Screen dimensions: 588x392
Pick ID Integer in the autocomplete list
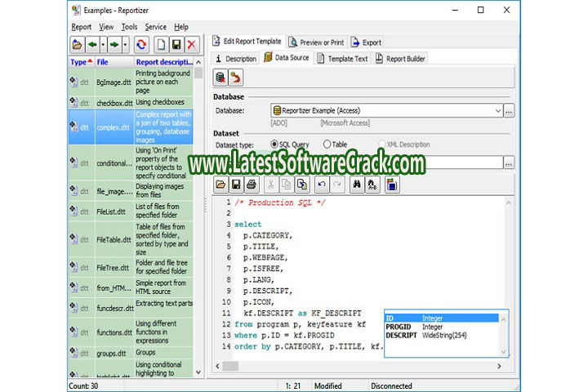click(442, 318)
